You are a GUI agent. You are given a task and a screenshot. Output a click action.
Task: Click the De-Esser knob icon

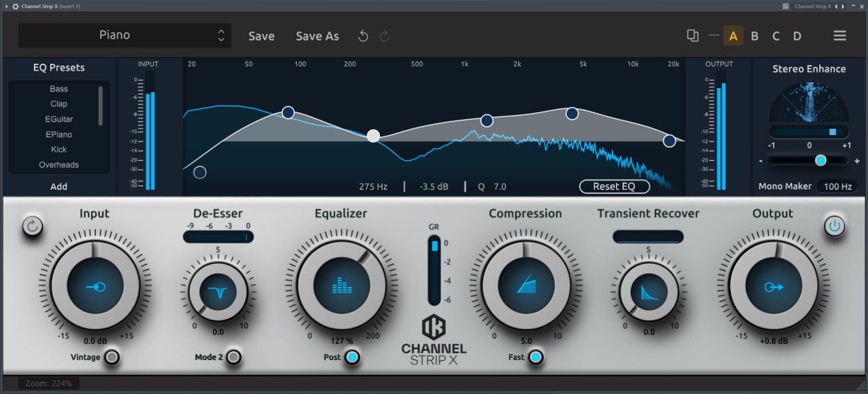coord(218,293)
